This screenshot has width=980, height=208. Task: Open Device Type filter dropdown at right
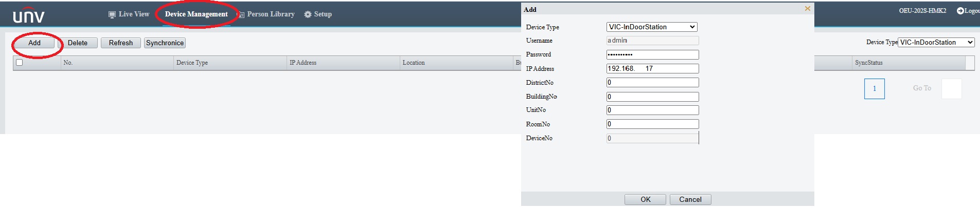tap(936, 43)
